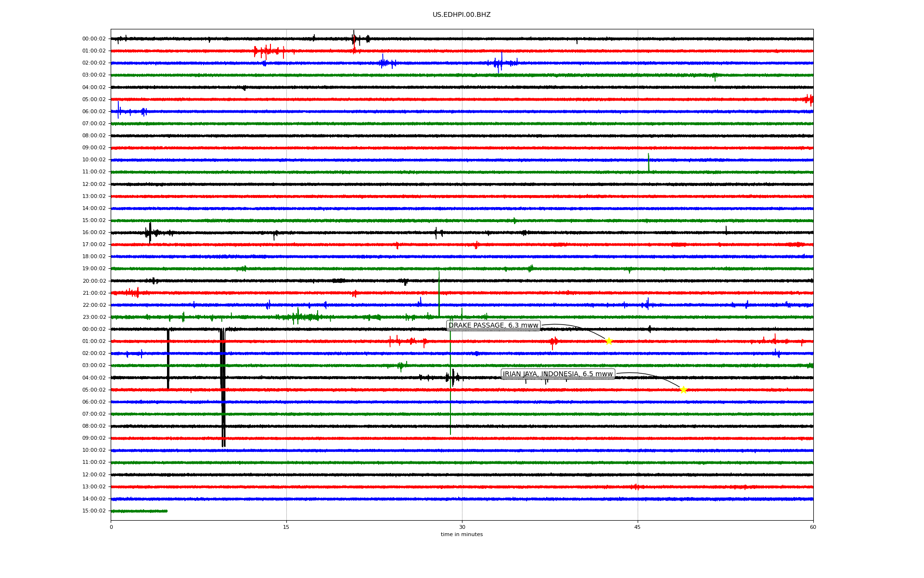Click the 60 tick on time axis

(813, 527)
